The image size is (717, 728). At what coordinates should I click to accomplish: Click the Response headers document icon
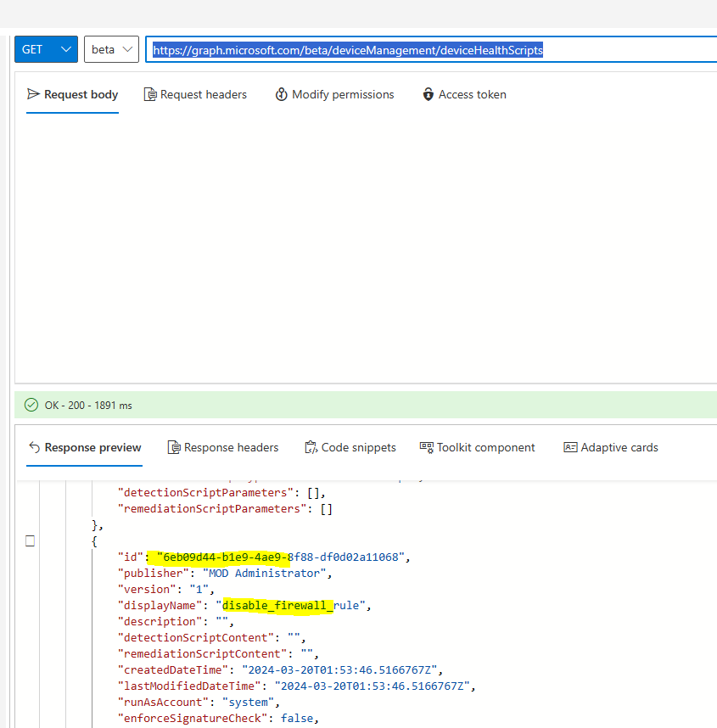[174, 447]
